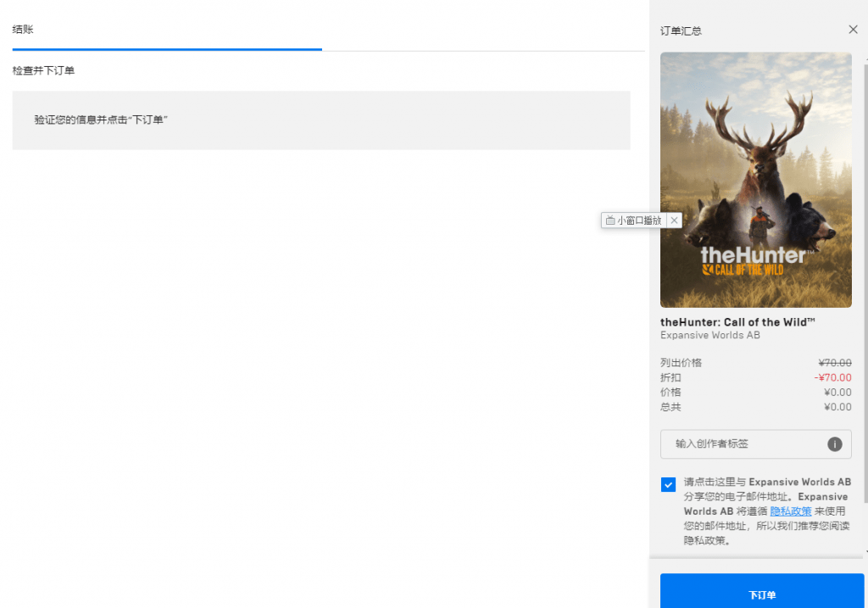The image size is (868, 608).
Task: Click the 折扣 discount amount -¥70.00
Action: point(832,378)
